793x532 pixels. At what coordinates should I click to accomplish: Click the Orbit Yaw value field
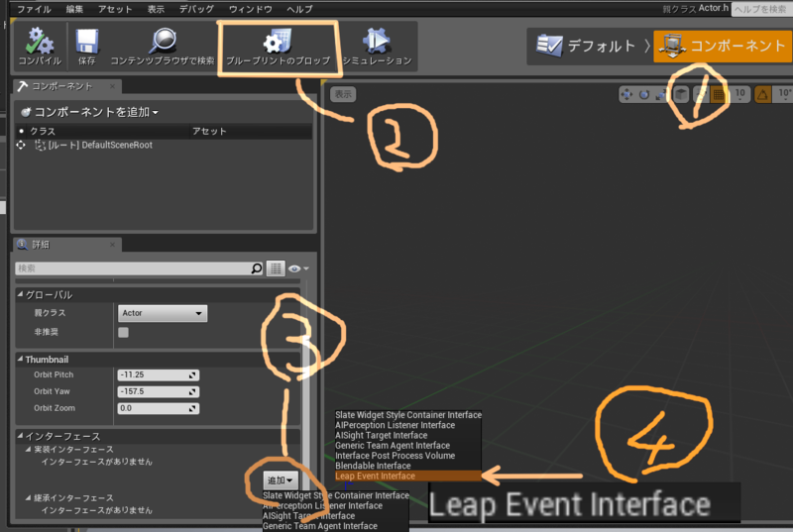(158, 391)
